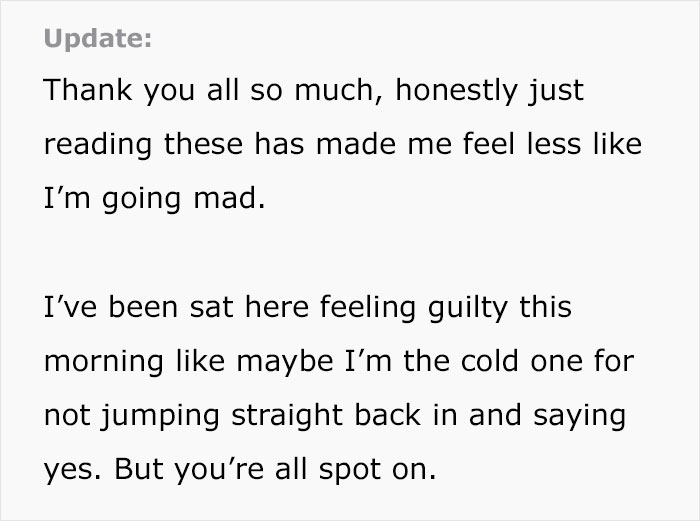Image resolution: width=700 pixels, height=521 pixels.
Task: Click the word 'been'
Action: tap(143, 307)
